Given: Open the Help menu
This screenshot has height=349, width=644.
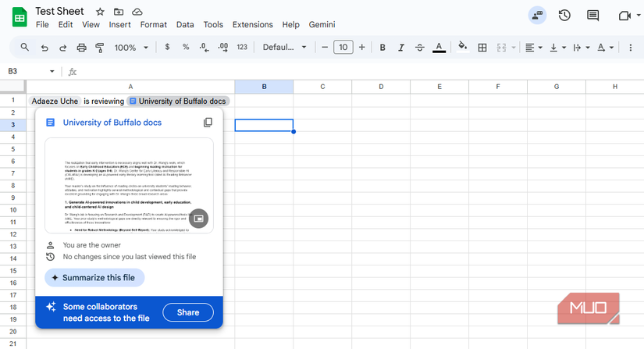Looking at the screenshot, I should [x=291, y=25].
